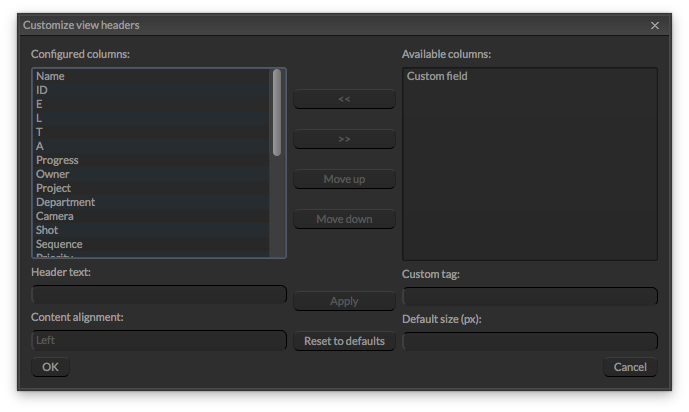Select Department in configured columns
Image resolution: width=689 pixels, height=412 pixels.
152,202
